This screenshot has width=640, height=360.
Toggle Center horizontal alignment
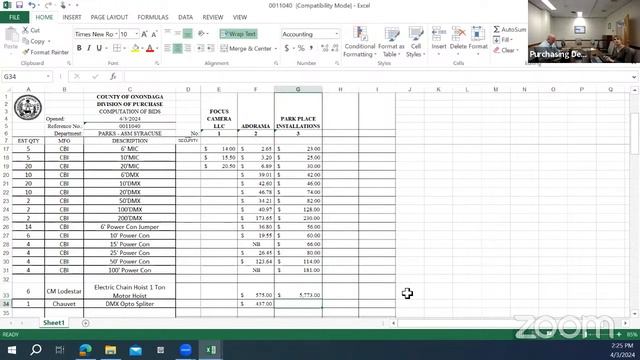coord(178,48)
